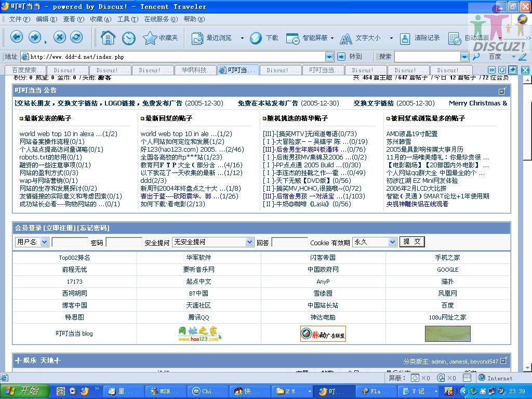
Task: Click the 转到 go arrow icon
Action: click(x=341, y=57)
